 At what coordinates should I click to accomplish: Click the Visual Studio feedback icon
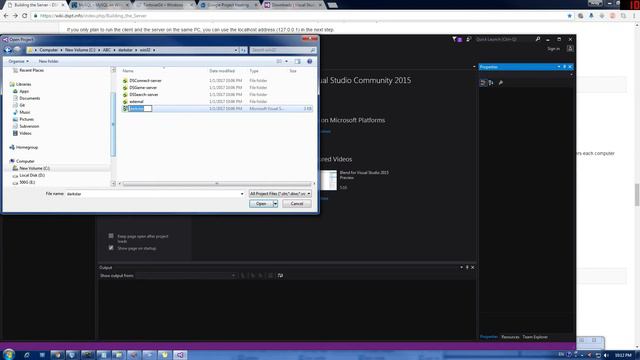click(x=469, y=39)
